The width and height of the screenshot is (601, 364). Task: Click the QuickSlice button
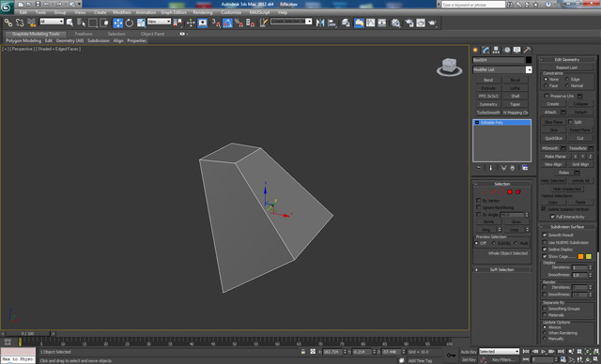pos(553,138)
